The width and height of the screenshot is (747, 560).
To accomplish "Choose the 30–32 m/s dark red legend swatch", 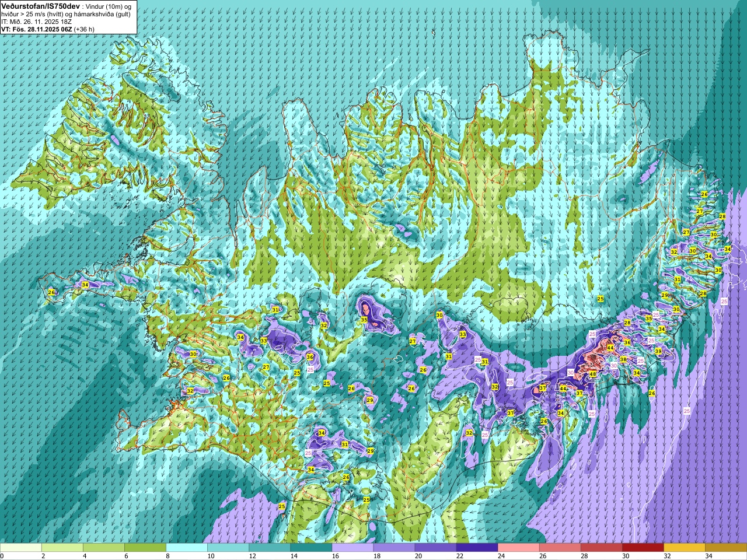I will (643, 548).
